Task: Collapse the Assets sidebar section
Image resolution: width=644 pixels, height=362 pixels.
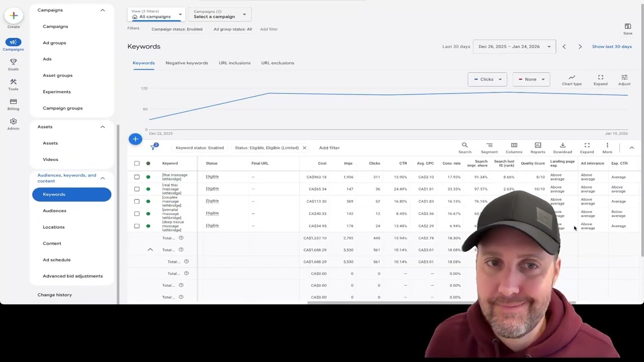Action: [x=103, y=127]
